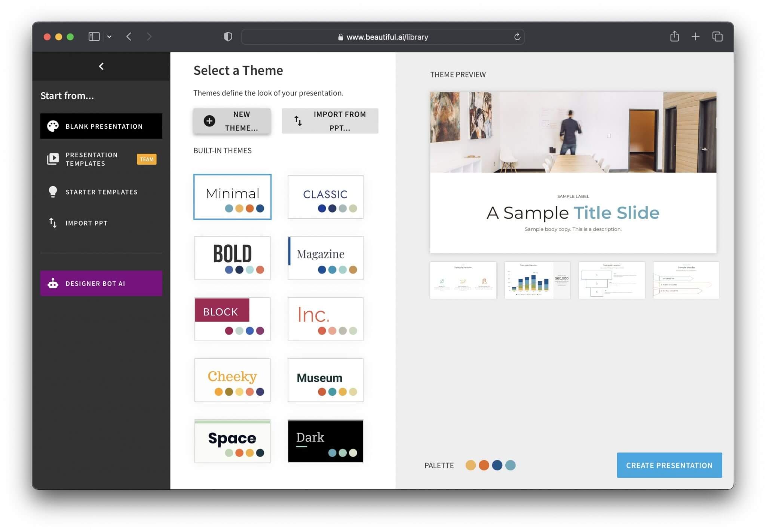Click the plus icon on New Theme button
The width and height of the screenshot is (766, 532).
(x=209, y=121)
